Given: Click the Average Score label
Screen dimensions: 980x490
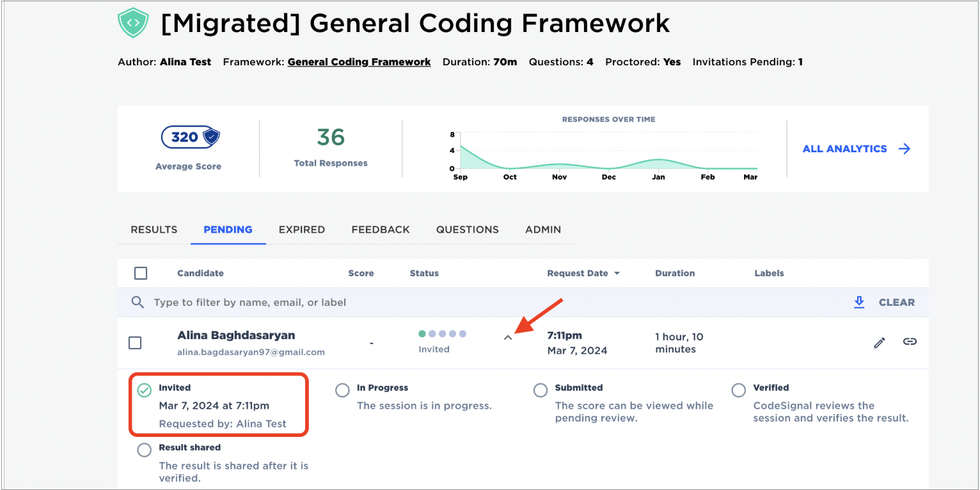Looking at the screenshot, I should (188, 166).
